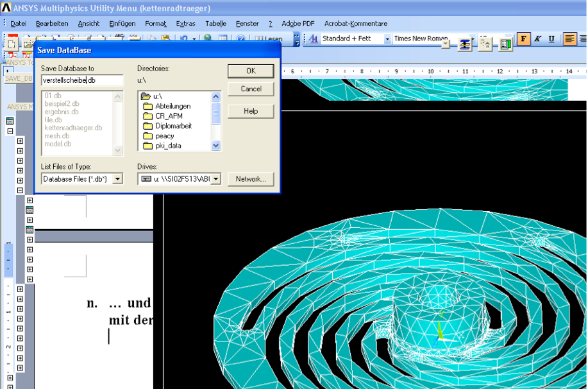Click the Insert Table icon
The height and width of the screenshot is (389, 588).
coord(223,38)
